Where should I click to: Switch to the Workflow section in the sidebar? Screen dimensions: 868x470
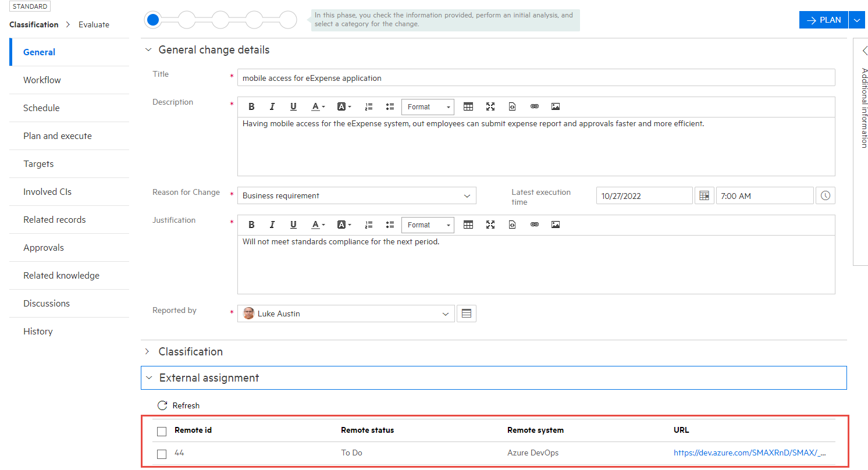[41, 80]
